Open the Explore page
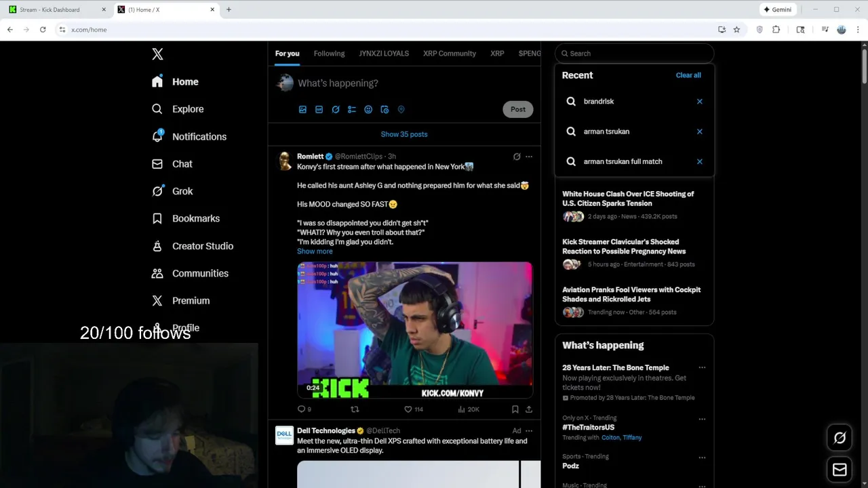The image size is (868, 488). [x=178, y=109]
